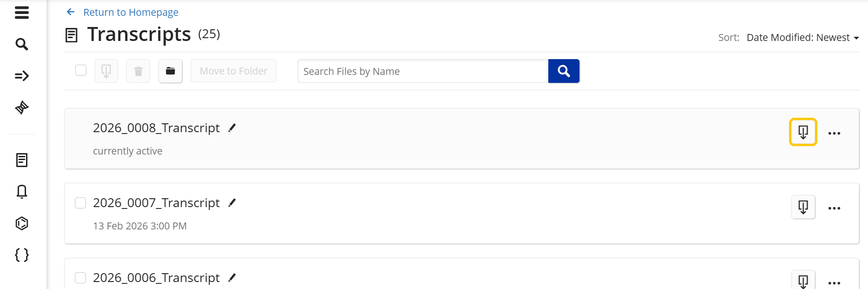
Task: Open notifications bell in sidebar
Action: [x=22, y=192]
